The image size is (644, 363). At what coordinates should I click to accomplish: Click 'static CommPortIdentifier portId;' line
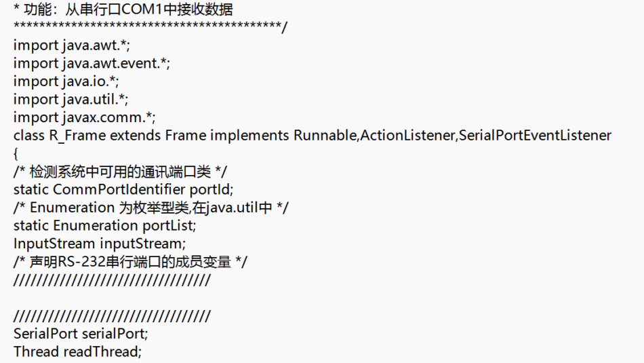(123, 189)
